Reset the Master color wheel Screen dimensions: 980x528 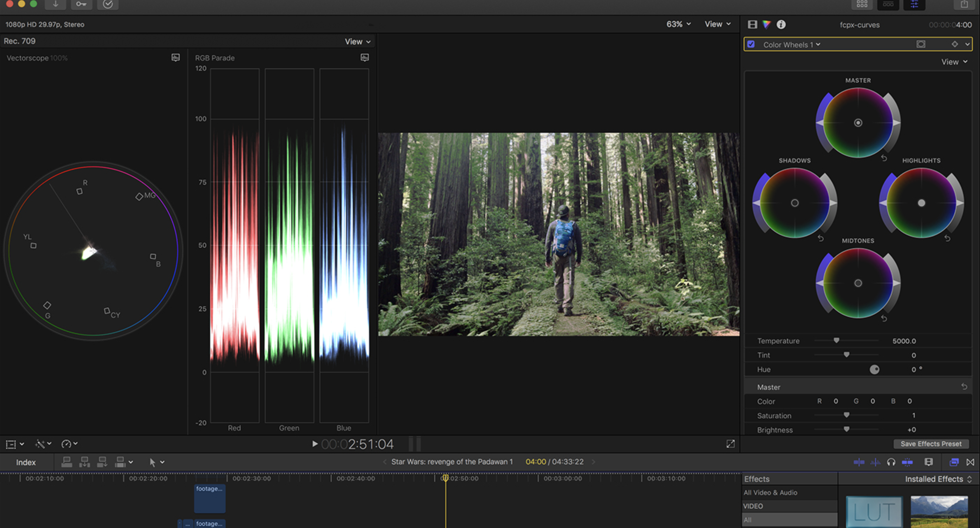(x=884, y=158)
